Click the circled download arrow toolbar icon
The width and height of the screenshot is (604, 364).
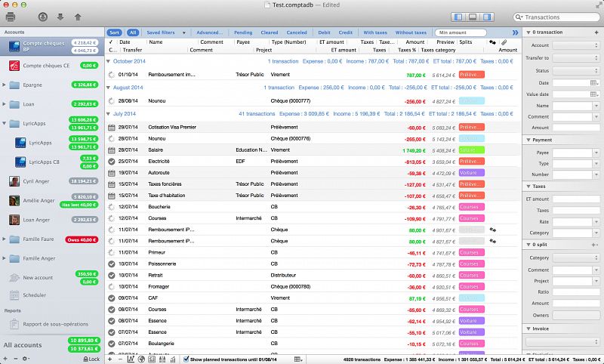(x=43, y=17)
